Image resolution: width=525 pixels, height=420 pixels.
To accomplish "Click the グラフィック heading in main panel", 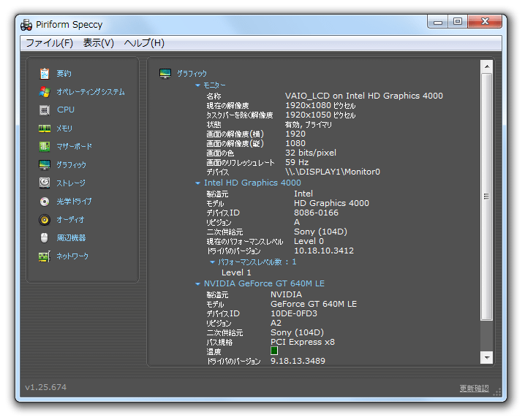I will click(192, 74).
